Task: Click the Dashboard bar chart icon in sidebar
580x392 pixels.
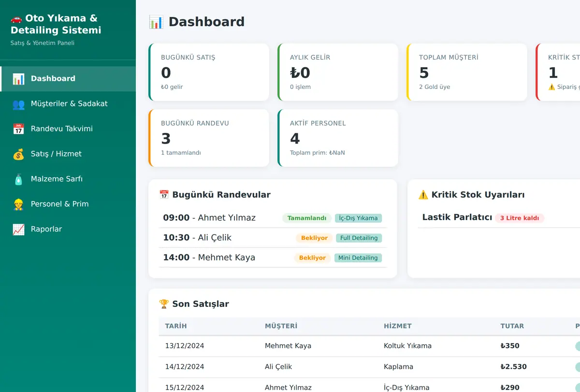Action: point(18,79)
